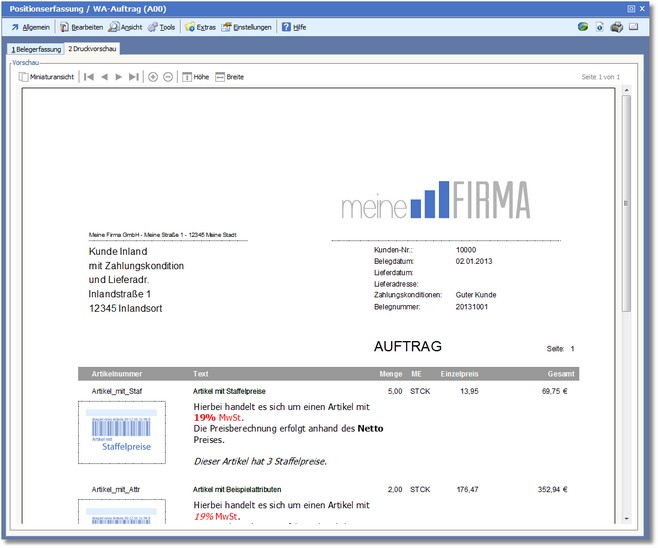The width and height of the screenshot is (658, 548).
Task: Select the Druckvorschau tab
Action: 94,48
